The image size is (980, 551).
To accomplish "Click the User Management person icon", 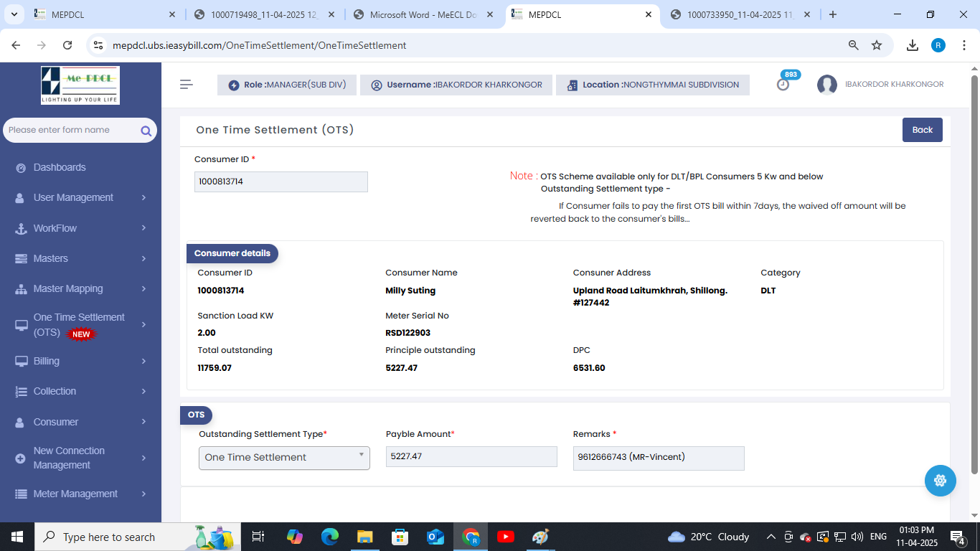I will pos(20,198).
